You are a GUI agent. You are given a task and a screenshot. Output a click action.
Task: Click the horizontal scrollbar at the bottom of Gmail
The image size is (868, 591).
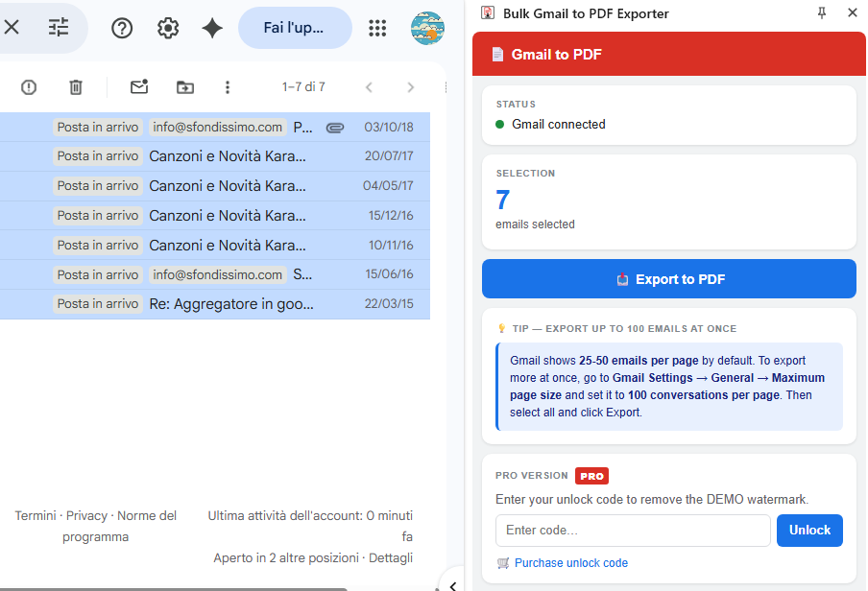pyautogui.click(x=173, y=589)
